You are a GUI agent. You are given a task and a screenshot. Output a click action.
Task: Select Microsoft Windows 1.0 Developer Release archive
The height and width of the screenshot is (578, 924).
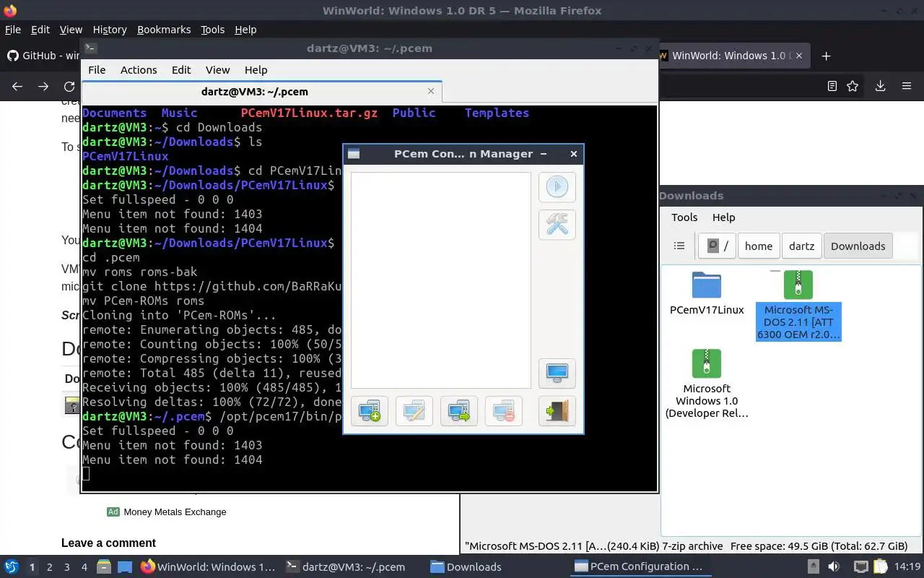pos(707,384)
